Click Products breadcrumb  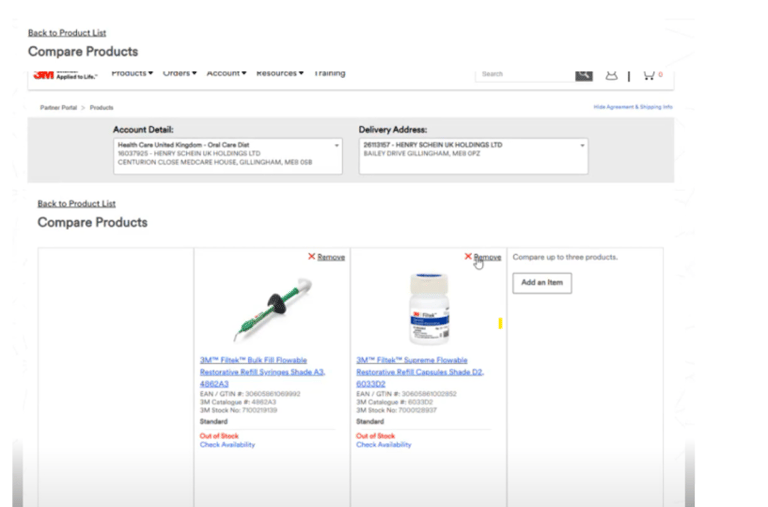coord(101,108)
